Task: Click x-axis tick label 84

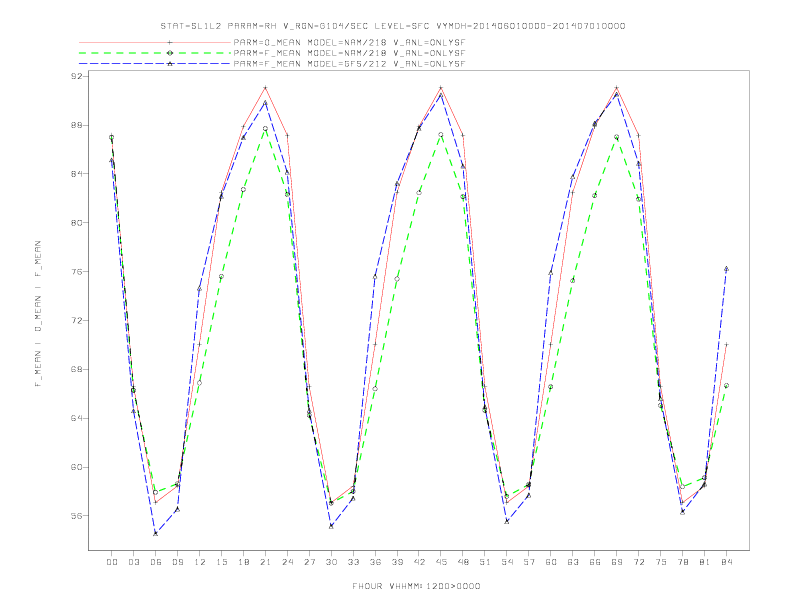Action: click(x=727, y=562)
